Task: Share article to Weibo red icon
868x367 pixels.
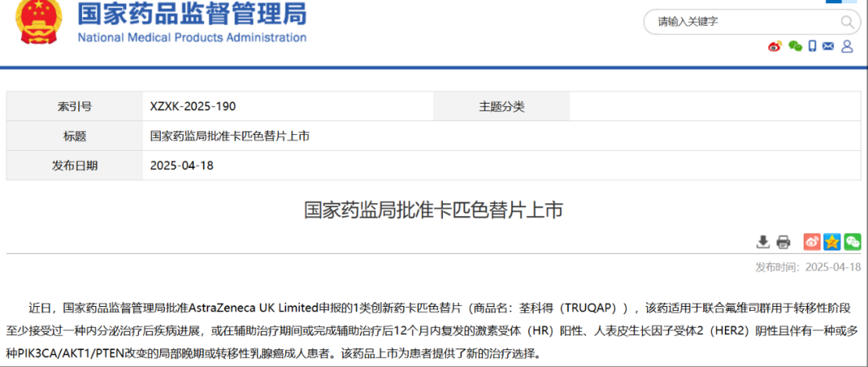Action: coord(812,242)
